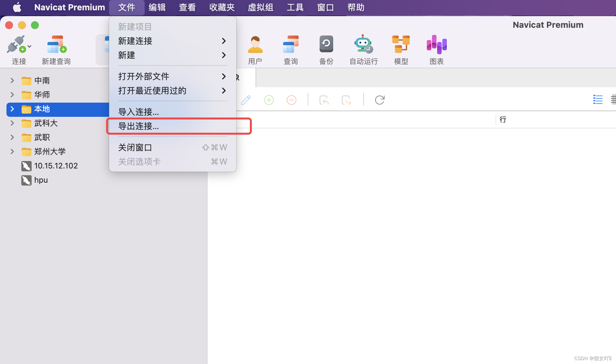
Task: Choose 关闭窗口 from the File menu
Action: pos(173,147)
